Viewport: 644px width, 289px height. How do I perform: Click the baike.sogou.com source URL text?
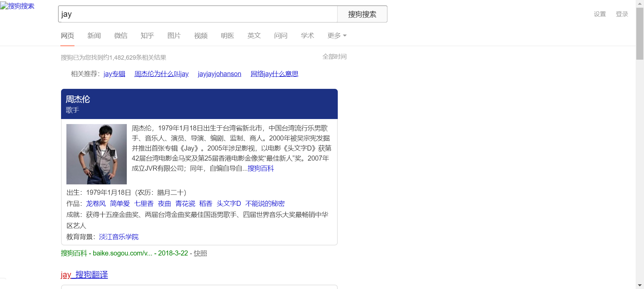[x=122, y=253]
